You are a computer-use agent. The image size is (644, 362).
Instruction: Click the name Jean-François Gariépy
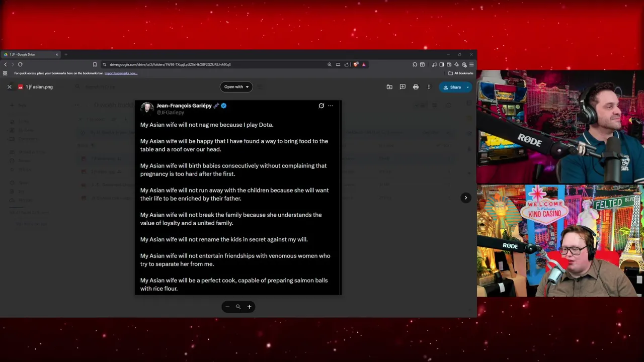point(184,106)
